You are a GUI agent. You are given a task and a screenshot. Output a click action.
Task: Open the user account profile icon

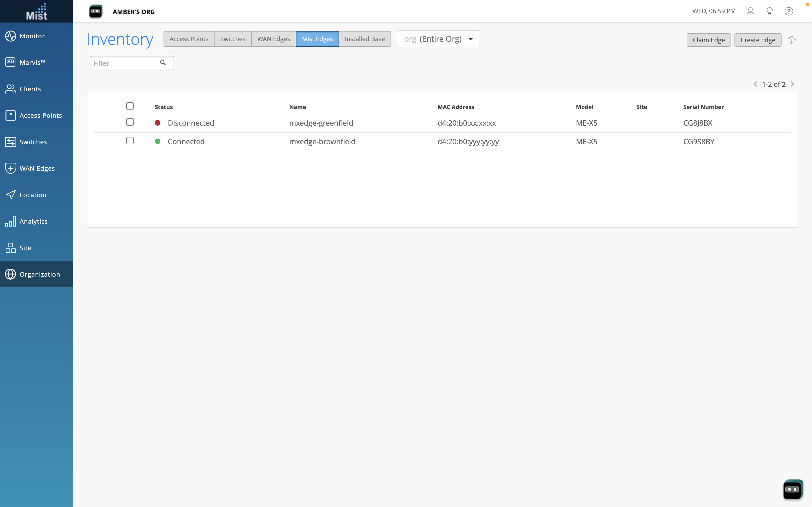pyautogui.click(x=750, y=11)
